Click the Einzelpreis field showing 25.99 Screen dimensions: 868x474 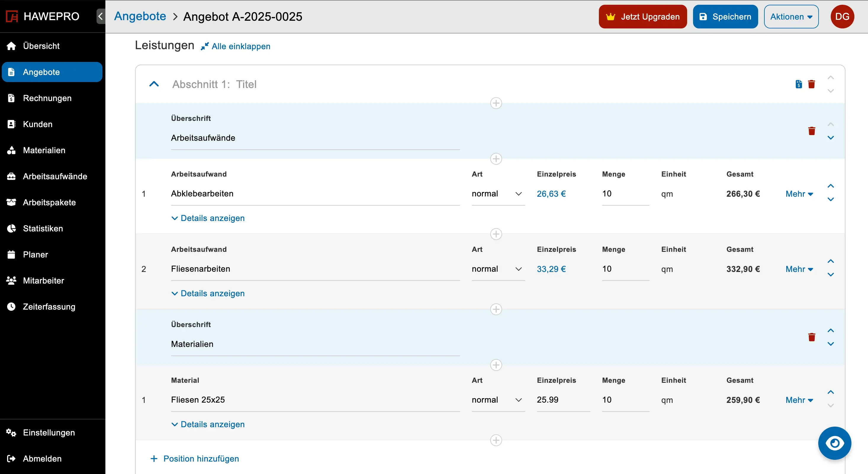(563, 400)
